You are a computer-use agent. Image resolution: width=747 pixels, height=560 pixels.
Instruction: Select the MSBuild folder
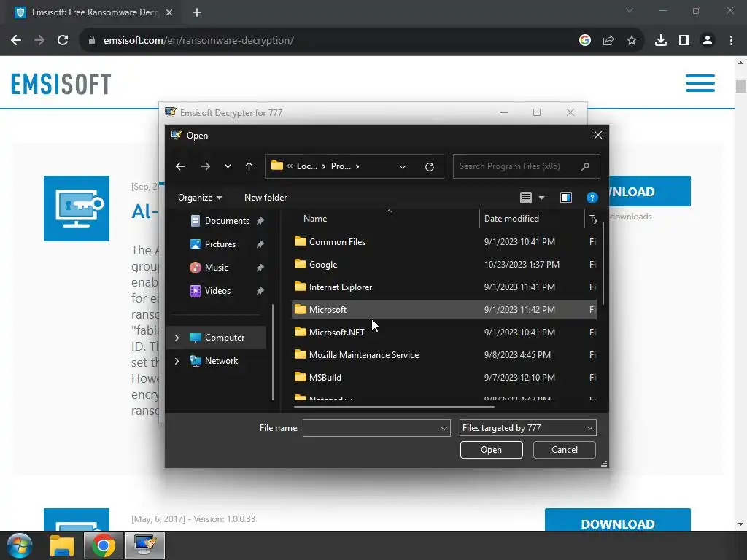click(444, 378)
